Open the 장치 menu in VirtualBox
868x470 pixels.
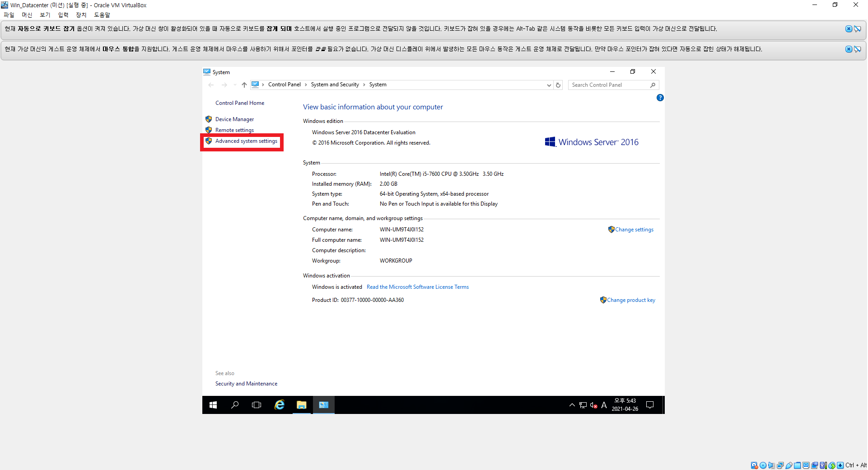[81, 15]
